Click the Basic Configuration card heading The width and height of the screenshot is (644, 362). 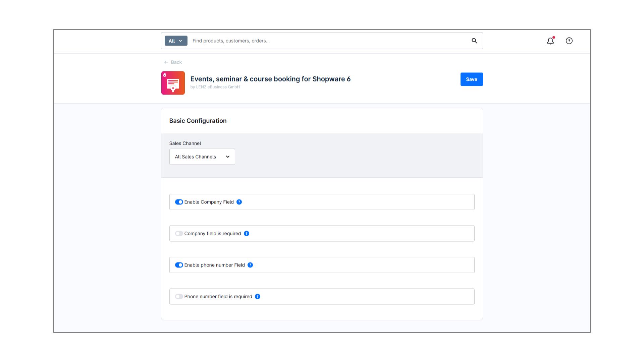click(x=198, y=121)
